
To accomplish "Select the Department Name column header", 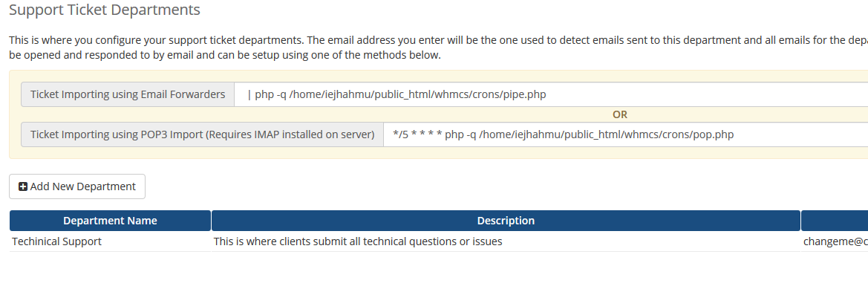I will point(110,221).
